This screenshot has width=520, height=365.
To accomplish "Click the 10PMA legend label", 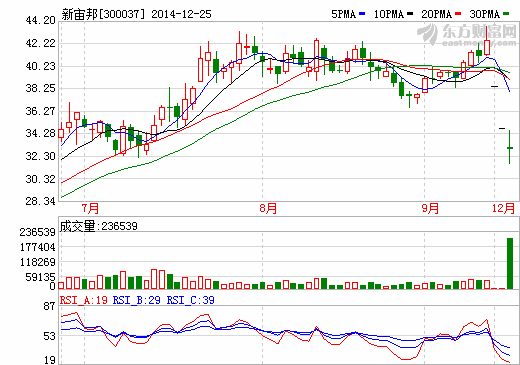I will (389, 14).
